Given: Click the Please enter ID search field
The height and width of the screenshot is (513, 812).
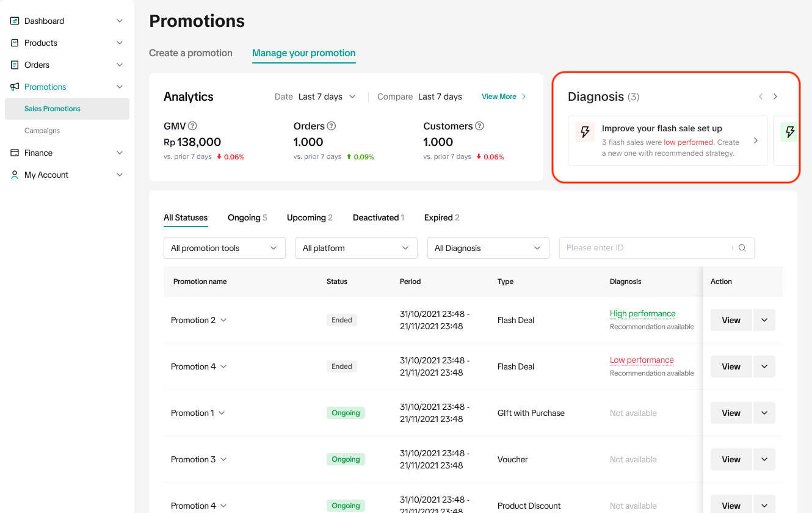Looking at the screenshot, I should [644, 248].
